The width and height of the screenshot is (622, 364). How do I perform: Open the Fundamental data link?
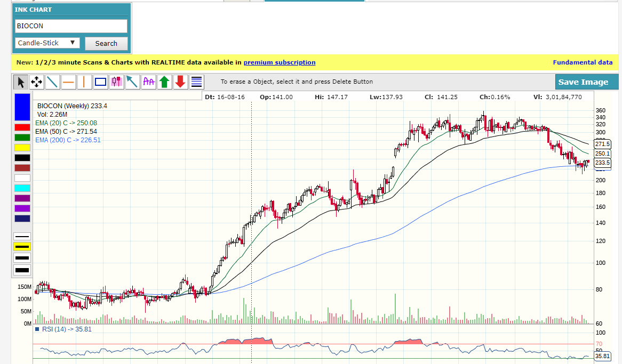pyautogui.click(x=583, y=62)
